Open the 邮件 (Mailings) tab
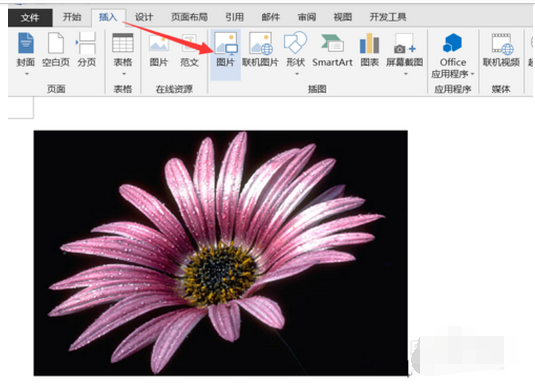Image resolution: width=535 pixels, height=385 pixels. [271, 17]
